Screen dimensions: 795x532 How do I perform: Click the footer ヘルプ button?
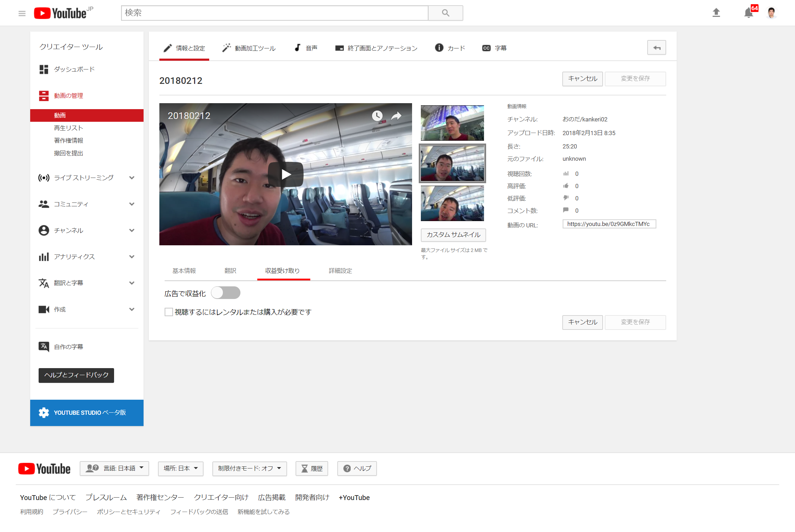(357, 468)
